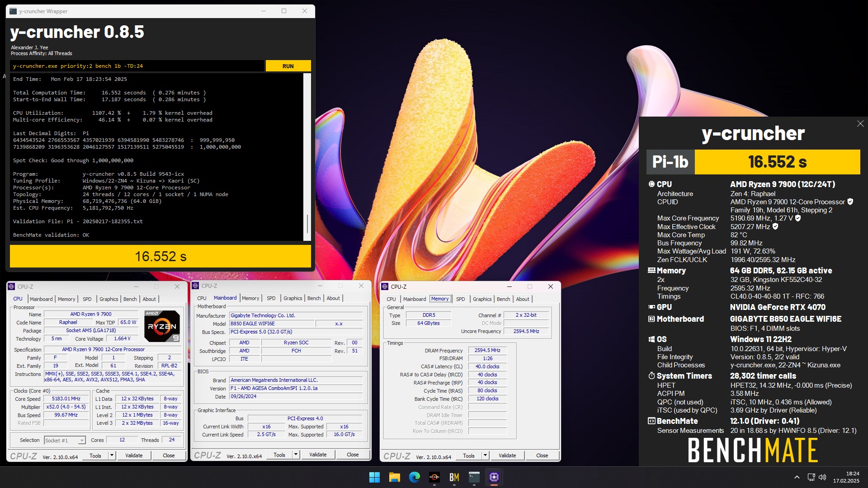Viewport: 868px width, 488px height.
Task: Open the Windows Start menu
Action: (x=374, y=477)
